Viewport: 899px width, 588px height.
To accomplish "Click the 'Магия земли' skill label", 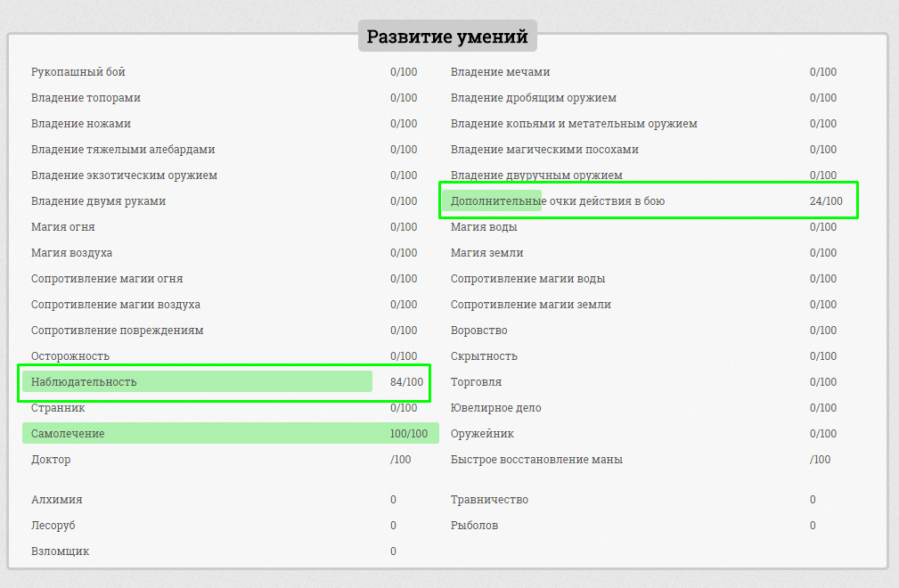I will pos(486,252).
